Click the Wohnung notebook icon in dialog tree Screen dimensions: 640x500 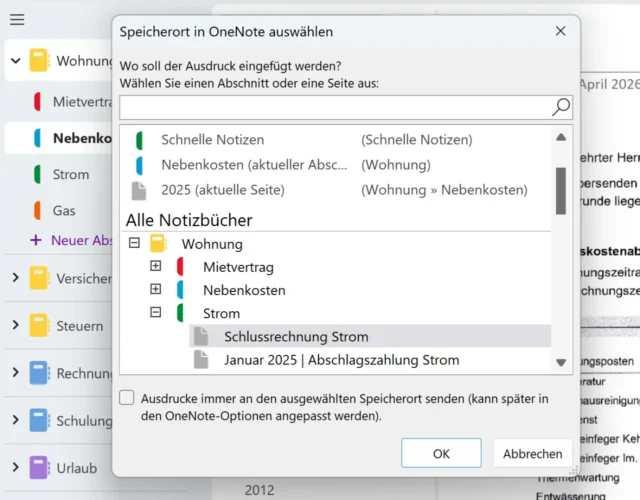[x=158, y=244]
